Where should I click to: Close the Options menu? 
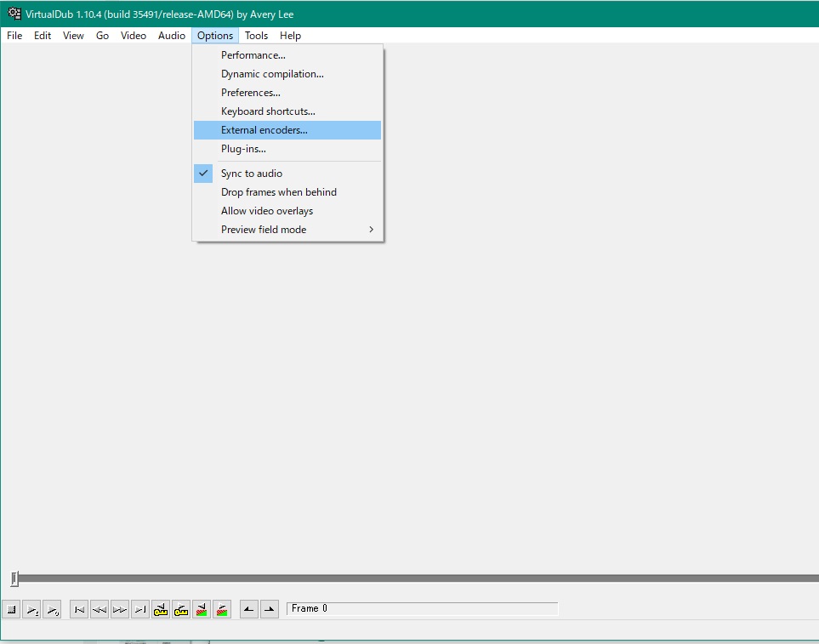215,36
